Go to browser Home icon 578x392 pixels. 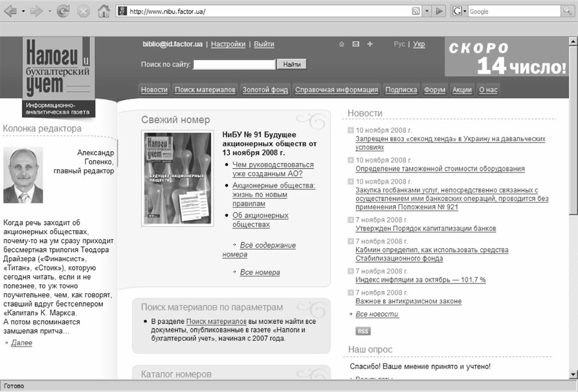[103, 11]
